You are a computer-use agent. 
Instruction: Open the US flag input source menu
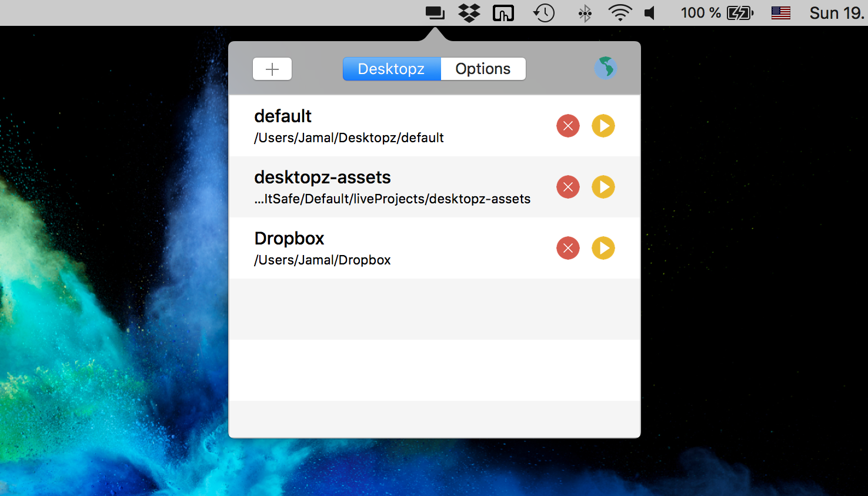[781, 13]
